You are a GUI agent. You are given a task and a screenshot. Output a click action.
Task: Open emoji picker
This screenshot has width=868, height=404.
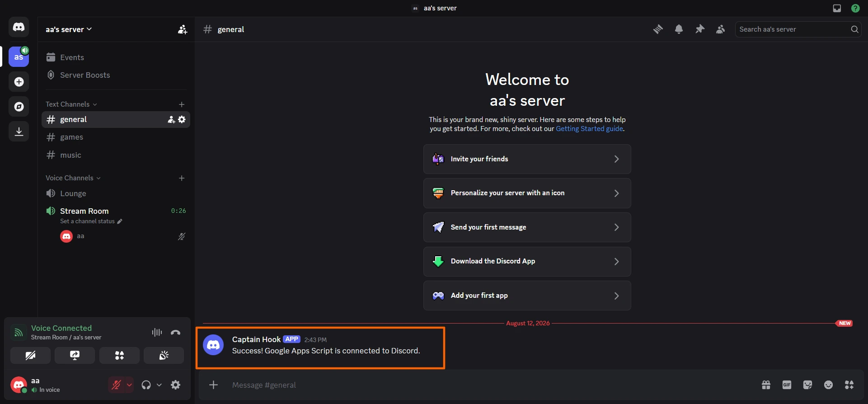tap(828, 385)
